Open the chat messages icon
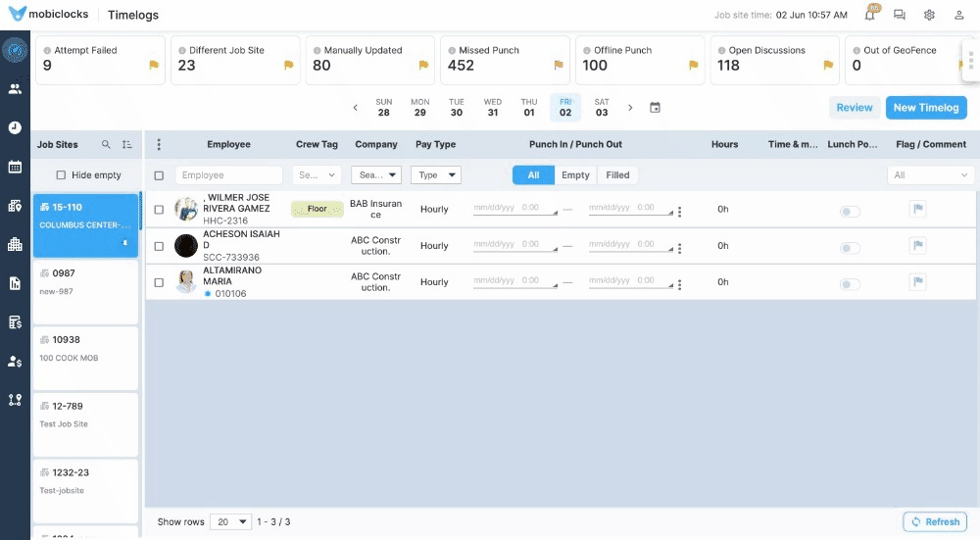Viewport: 980px width, 540px height. [899, 16]
